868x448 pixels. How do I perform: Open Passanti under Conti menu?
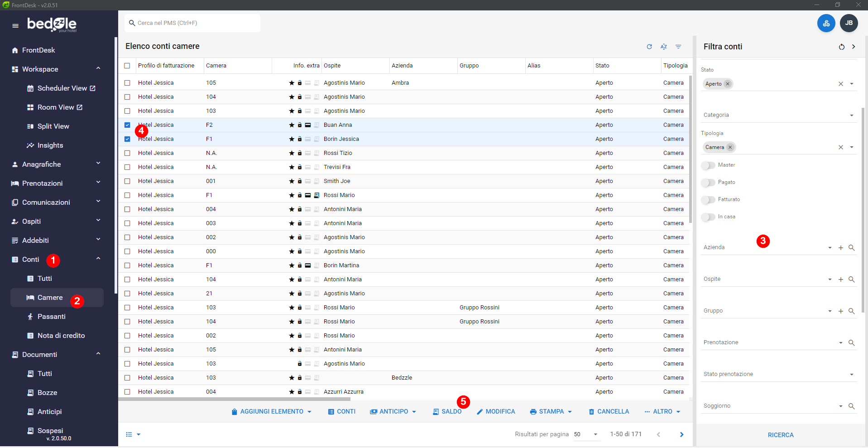(x=51, y=317)
